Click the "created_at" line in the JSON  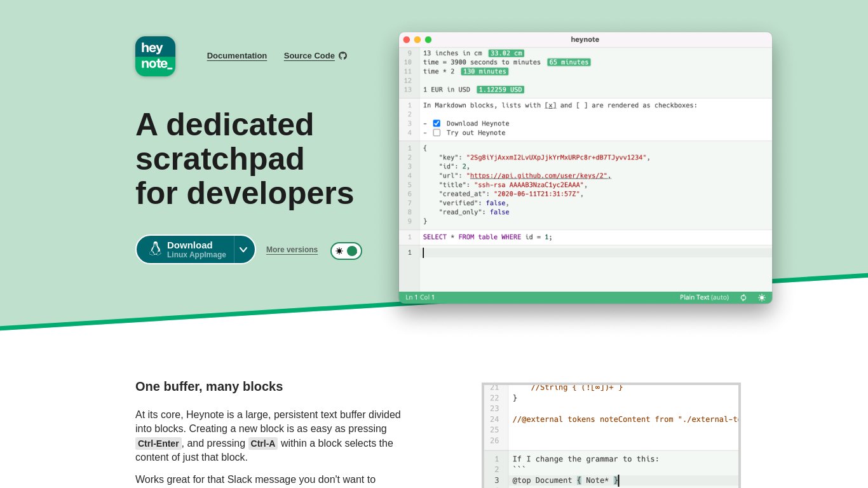click(x=510, y=194)
